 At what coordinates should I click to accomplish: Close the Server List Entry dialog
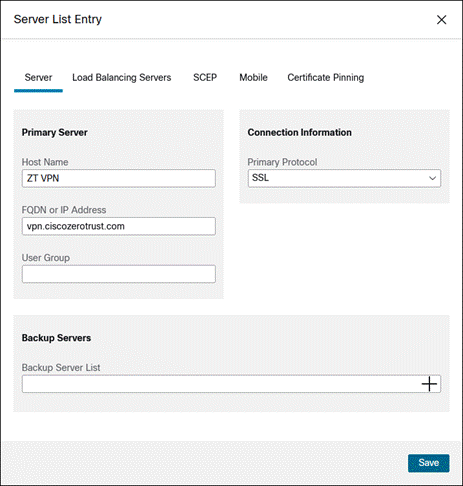441,20
